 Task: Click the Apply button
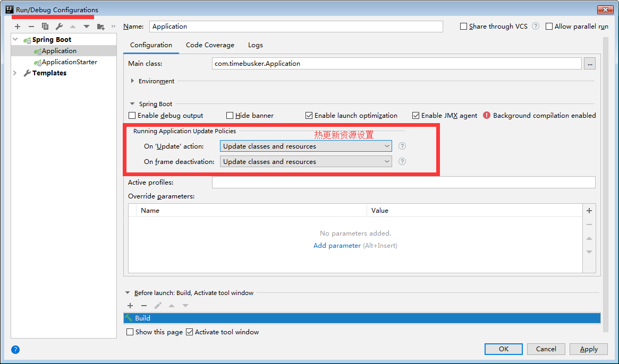coord(588,349)
